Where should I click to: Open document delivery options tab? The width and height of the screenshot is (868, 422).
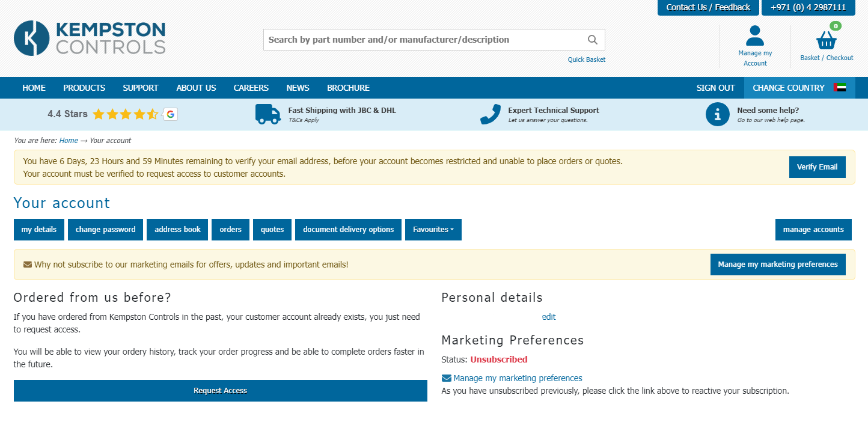[348, 230]
